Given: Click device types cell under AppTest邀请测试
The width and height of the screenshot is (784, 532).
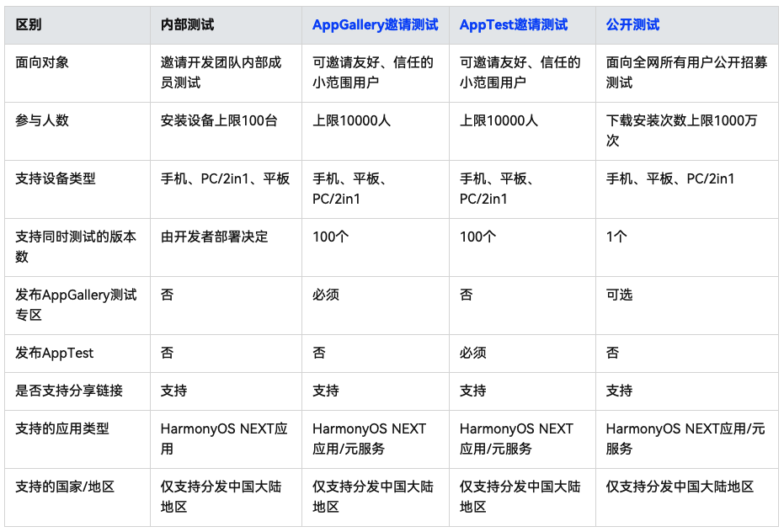Looking at the screenshot, I should [x=497, y=189].
